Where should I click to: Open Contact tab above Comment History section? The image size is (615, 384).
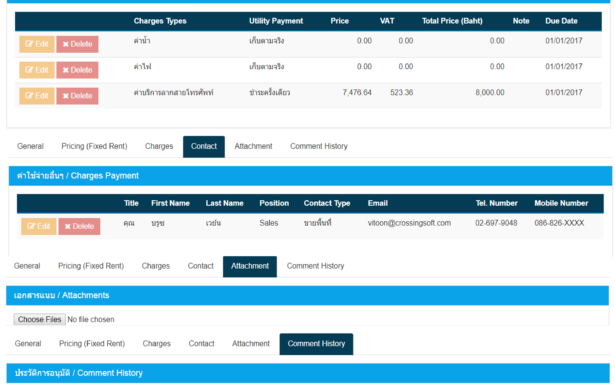pos(202,344)
